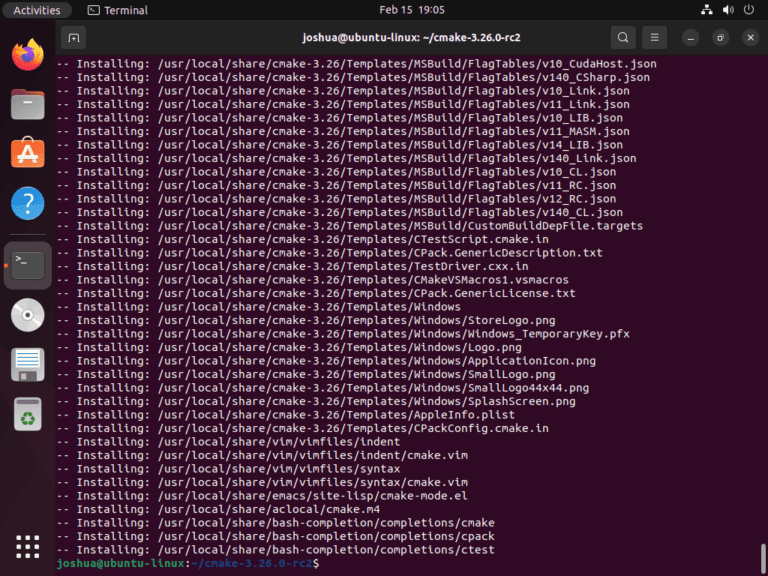Restore down the terminal window
768x576 pixels.
click(x=720, y=38)
